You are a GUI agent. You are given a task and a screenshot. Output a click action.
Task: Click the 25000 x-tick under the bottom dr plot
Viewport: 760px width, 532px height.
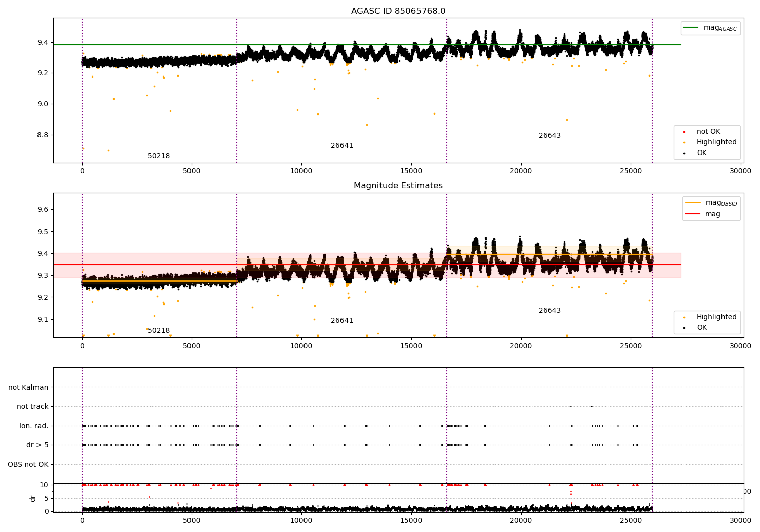(x=631, y=520)
